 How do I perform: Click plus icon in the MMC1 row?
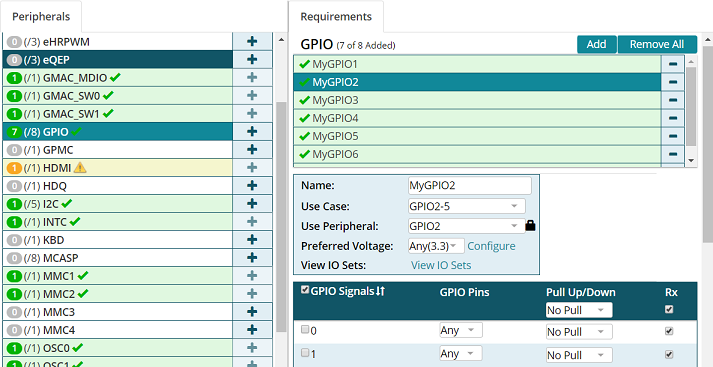252,276
